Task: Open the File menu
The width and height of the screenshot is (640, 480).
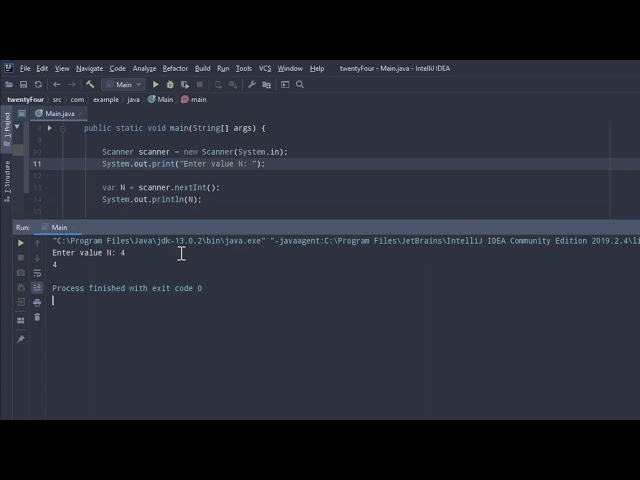Action: [25, 68]
